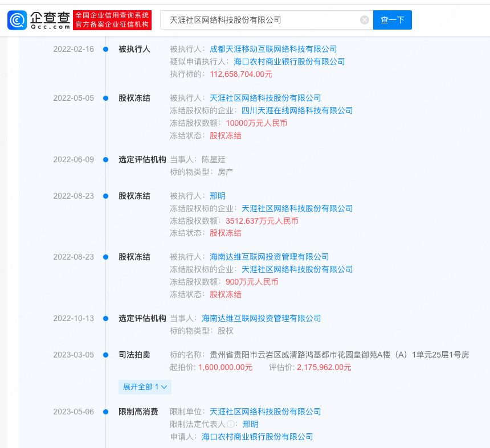Click the 司法拍卖 event heading
The height and width of the screenshot is (448, 490).
tap(134, 355)
